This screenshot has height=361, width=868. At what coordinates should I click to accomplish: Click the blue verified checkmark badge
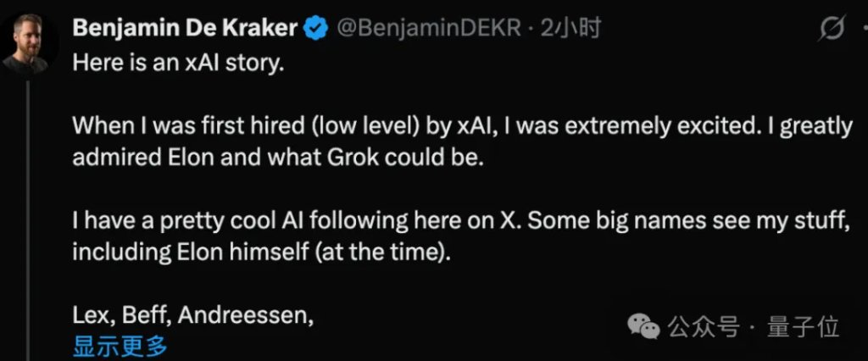pos(317,30)
